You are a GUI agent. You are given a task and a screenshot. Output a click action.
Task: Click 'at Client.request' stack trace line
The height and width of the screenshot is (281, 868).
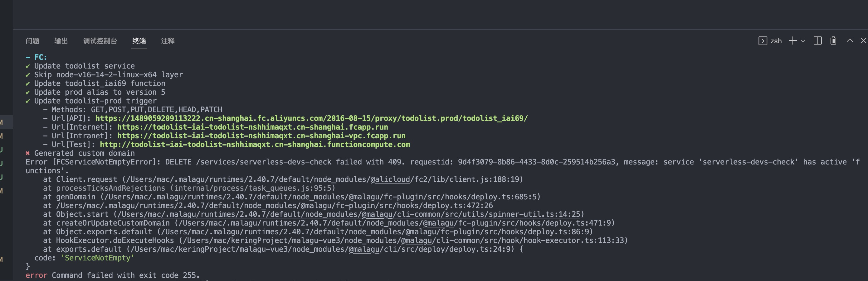pyautogui.click(x=283, y=179)
